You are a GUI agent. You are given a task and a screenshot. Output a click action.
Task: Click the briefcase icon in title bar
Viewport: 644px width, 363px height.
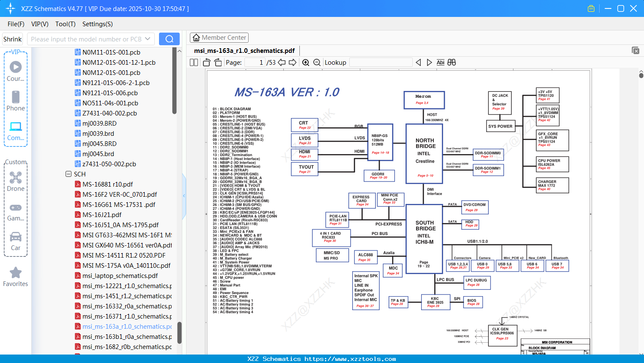(x=591, y=8)
